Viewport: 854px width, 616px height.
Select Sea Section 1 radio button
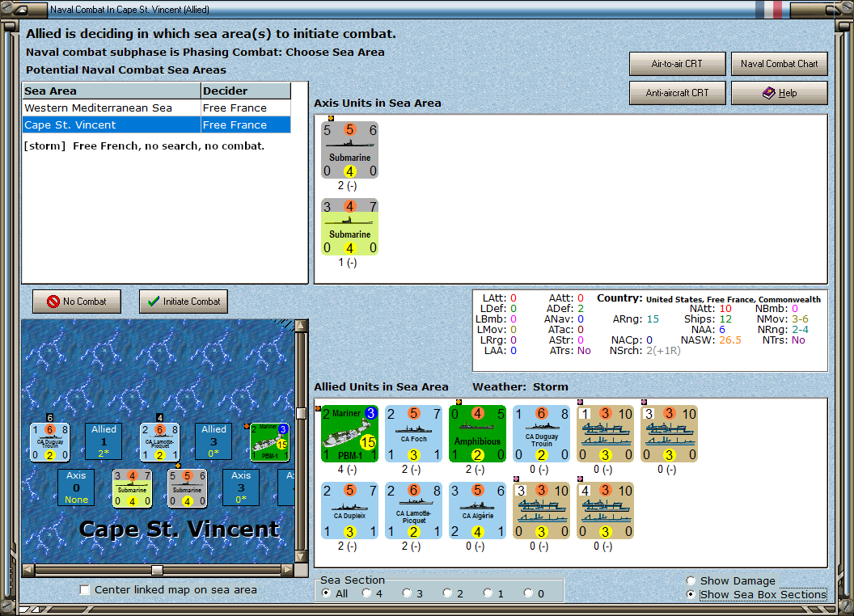(x=488, y=593)
